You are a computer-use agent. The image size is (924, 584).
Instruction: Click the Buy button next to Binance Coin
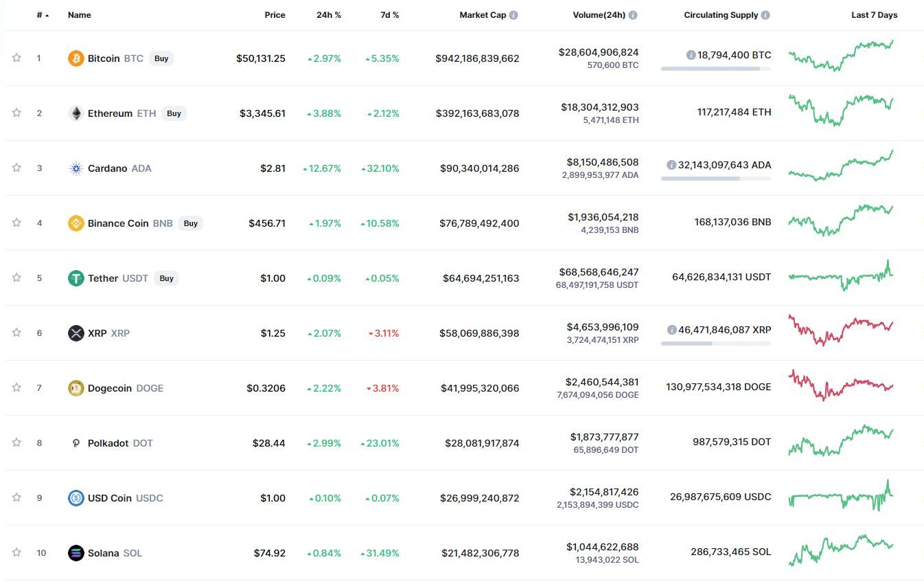(x=191, y=223)
